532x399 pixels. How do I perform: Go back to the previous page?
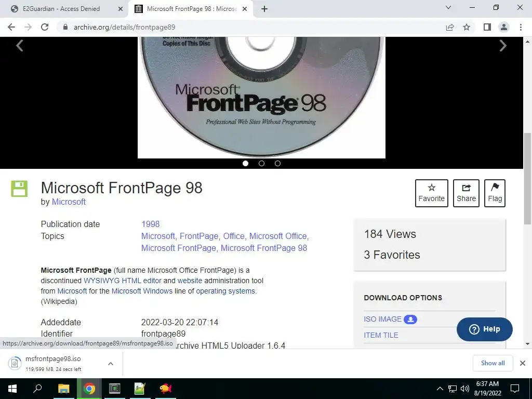tap(11, 27)
